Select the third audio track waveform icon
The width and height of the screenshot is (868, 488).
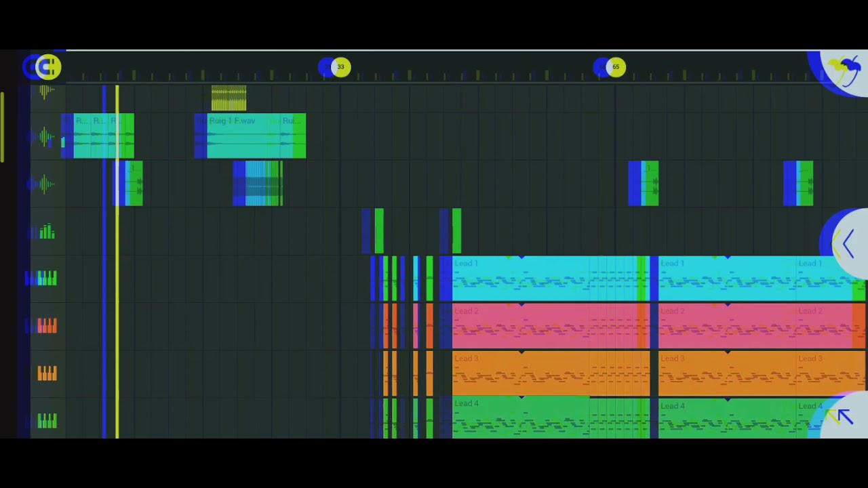pos(46,184)
